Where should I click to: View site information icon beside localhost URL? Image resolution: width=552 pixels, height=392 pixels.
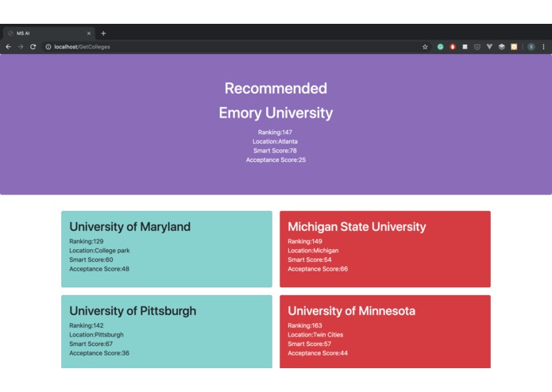(48, 47)
